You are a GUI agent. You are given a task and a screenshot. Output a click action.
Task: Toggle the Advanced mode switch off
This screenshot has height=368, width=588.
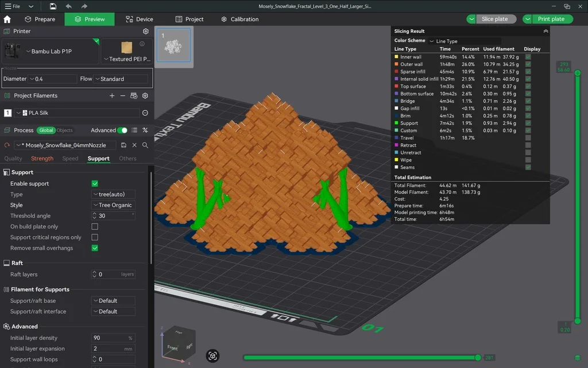tap(122, 131)
